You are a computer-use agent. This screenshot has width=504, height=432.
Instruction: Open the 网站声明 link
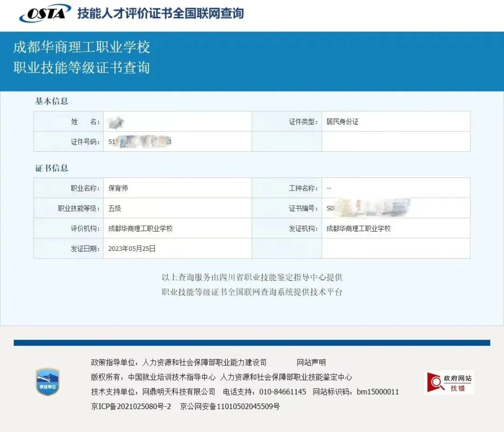(x=311, y=362)
